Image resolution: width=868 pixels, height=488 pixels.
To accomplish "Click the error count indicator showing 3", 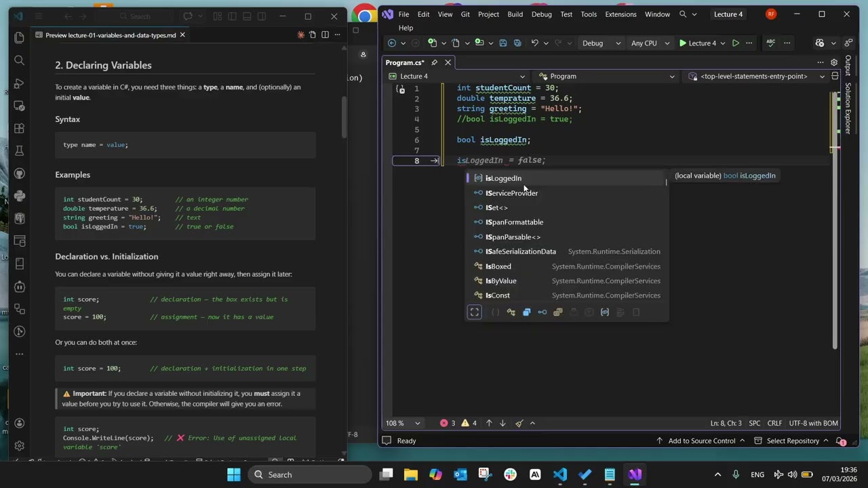I will pyautogui.click(x=448, y=423).
